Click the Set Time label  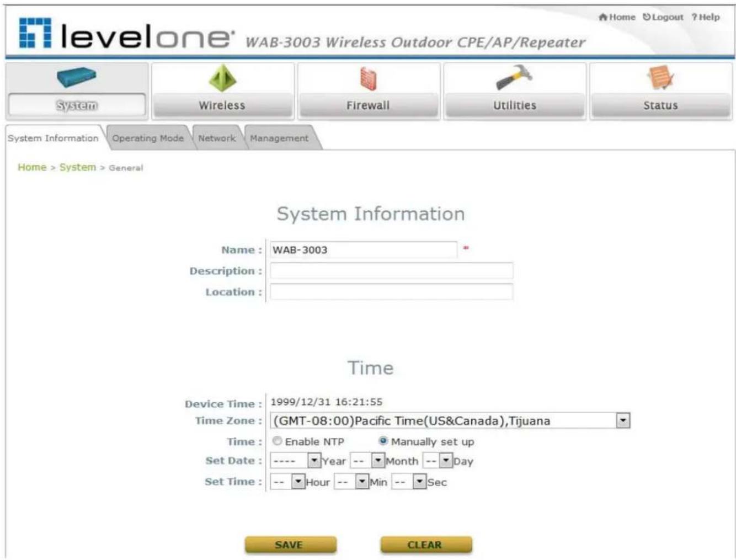click(233, 482)
